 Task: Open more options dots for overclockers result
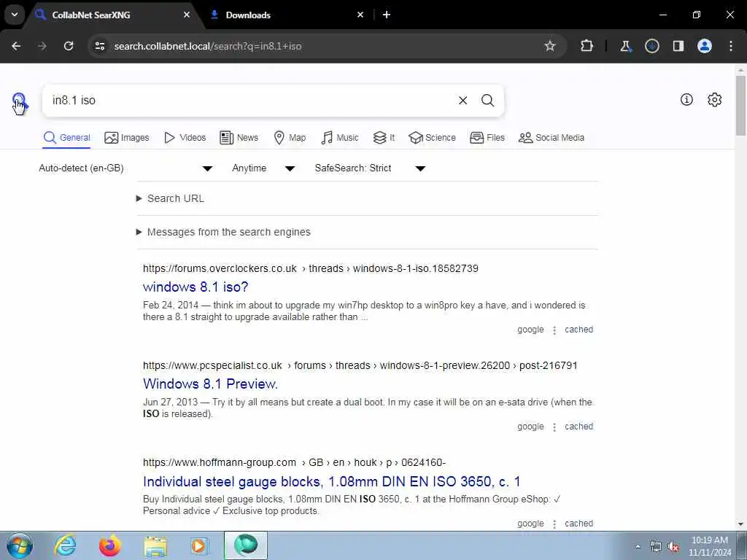554,330
